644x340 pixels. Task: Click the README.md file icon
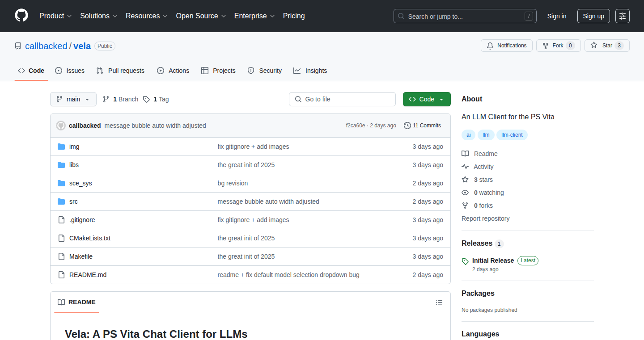tap(61, 275)
